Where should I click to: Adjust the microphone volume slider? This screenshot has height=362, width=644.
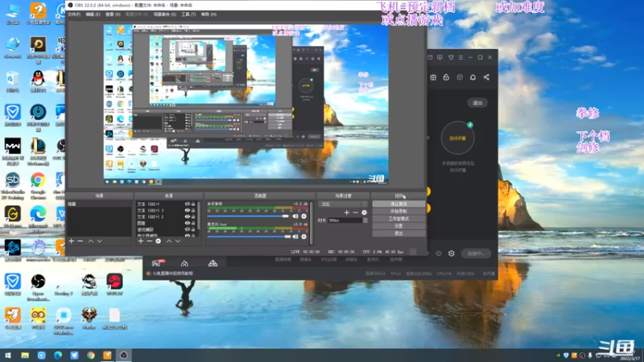[249, 237]
